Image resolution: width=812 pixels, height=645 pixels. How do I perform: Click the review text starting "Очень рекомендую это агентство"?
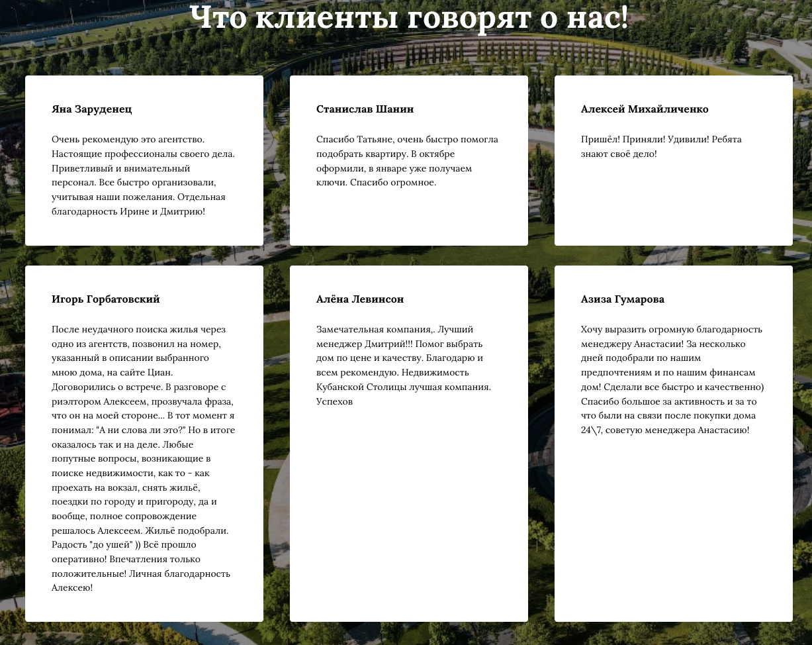click(144, 175)
